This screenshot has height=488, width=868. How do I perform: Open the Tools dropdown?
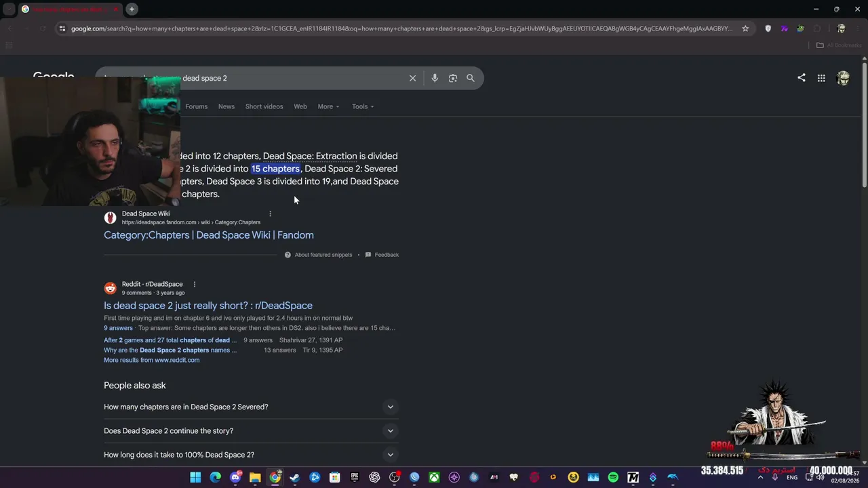(x=363, y=106)
